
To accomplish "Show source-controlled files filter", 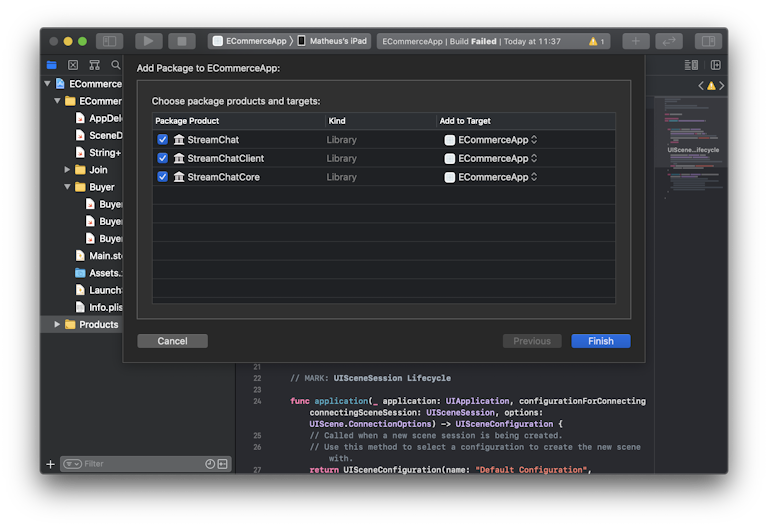I will pyautogui.click(x=223, y=464).
